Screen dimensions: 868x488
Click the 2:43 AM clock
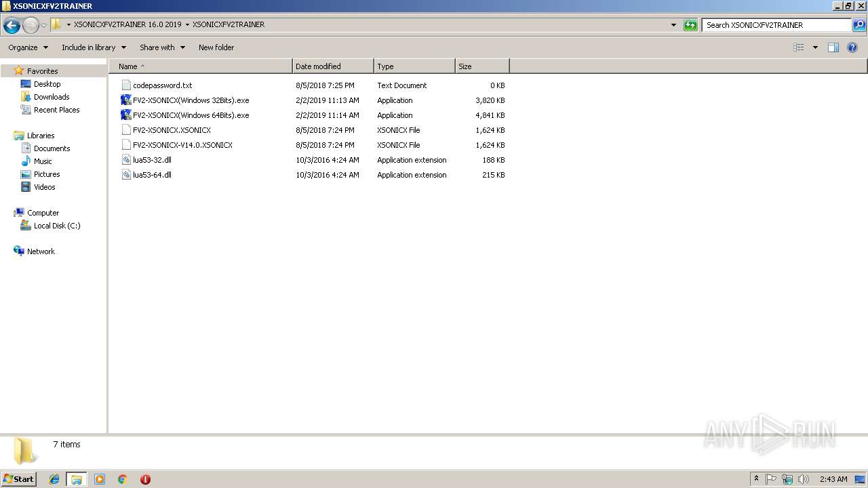tap(833, 479)
